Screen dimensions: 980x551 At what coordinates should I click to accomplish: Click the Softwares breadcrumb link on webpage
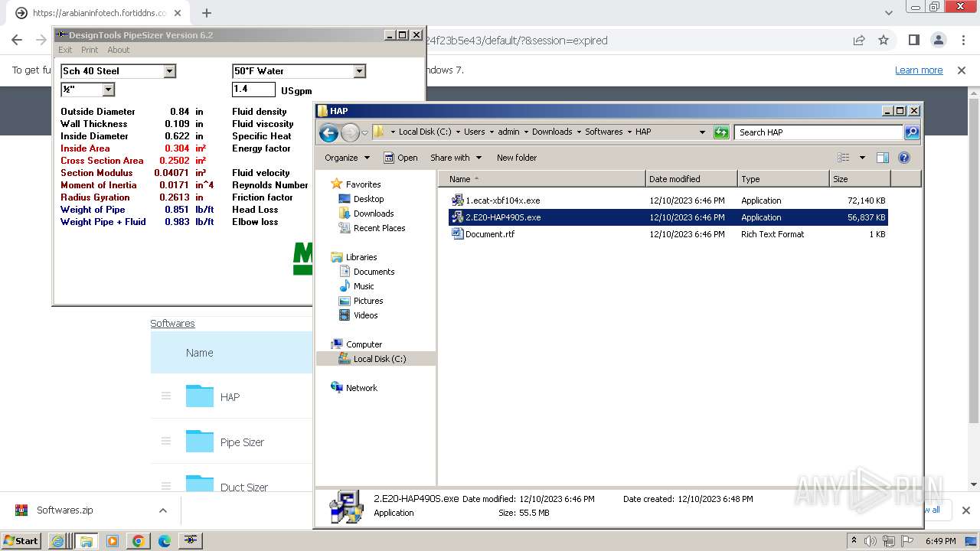[172, 324]
